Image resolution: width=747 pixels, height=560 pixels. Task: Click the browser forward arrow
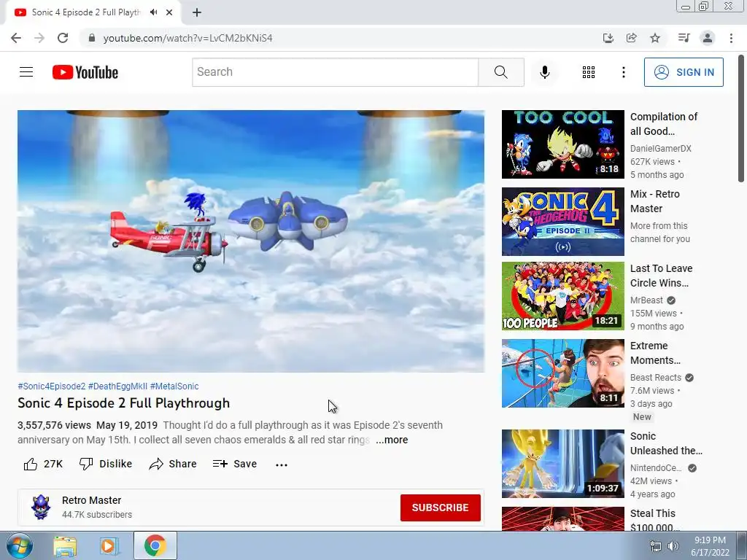coord(39,38)
